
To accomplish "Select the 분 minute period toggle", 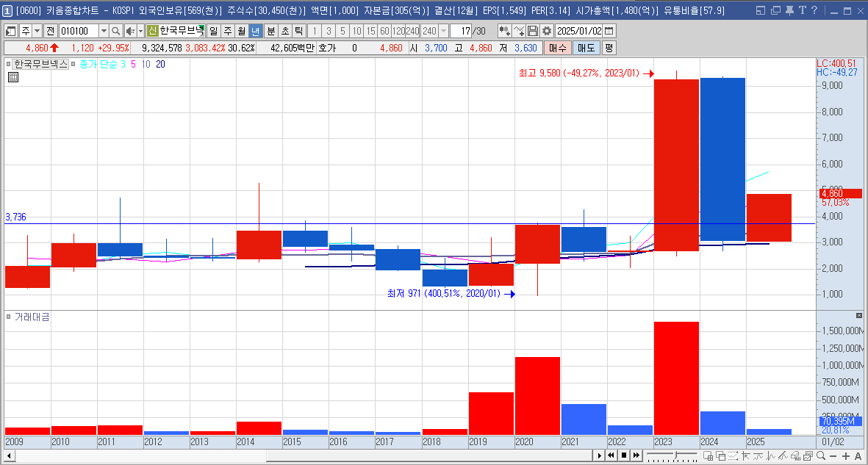I will click(270, 31).
